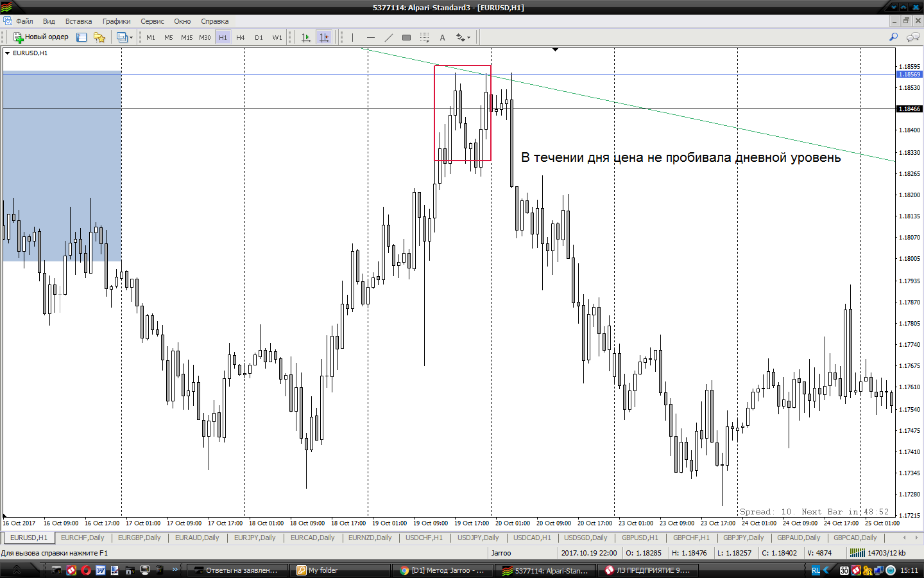Switch to GBPCAD,Daily chart tab
Viewport: 924px width, 578px height.
(855, 538)
